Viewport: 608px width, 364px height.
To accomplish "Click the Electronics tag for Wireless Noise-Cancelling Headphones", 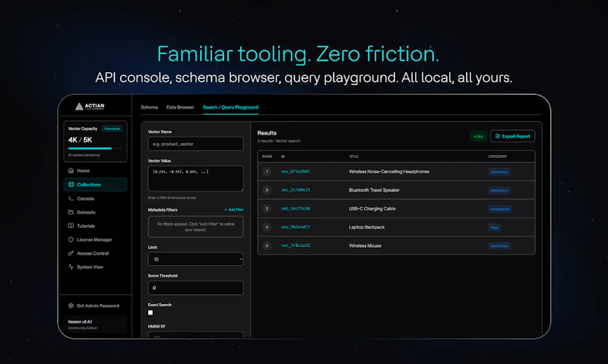I will pyautogui.click(x=499, y=172).
